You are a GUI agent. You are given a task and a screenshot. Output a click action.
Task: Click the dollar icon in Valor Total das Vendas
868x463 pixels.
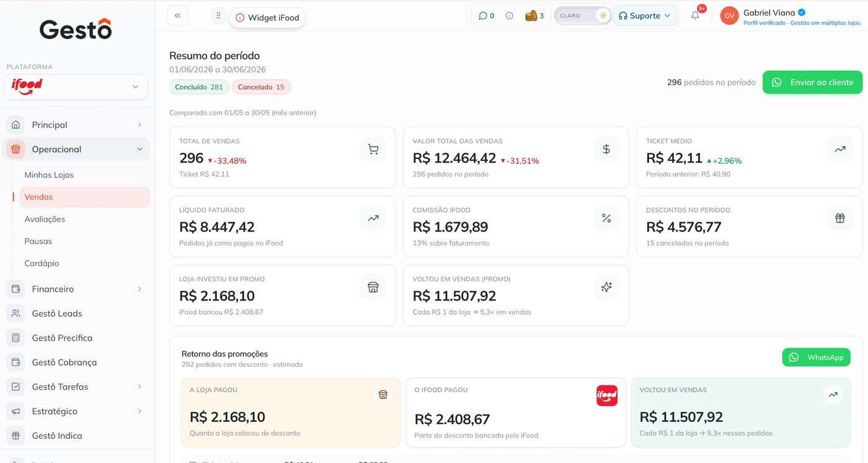point(606,149)
